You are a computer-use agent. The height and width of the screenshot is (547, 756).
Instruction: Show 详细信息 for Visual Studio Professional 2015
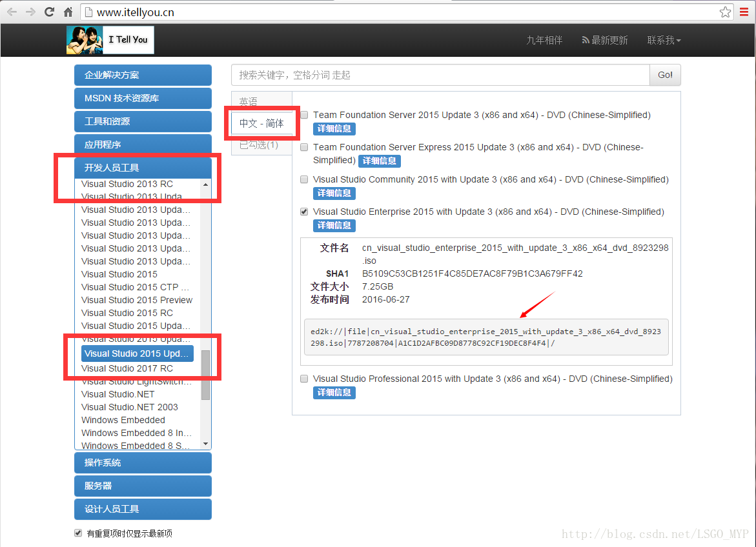pos(334,393)
